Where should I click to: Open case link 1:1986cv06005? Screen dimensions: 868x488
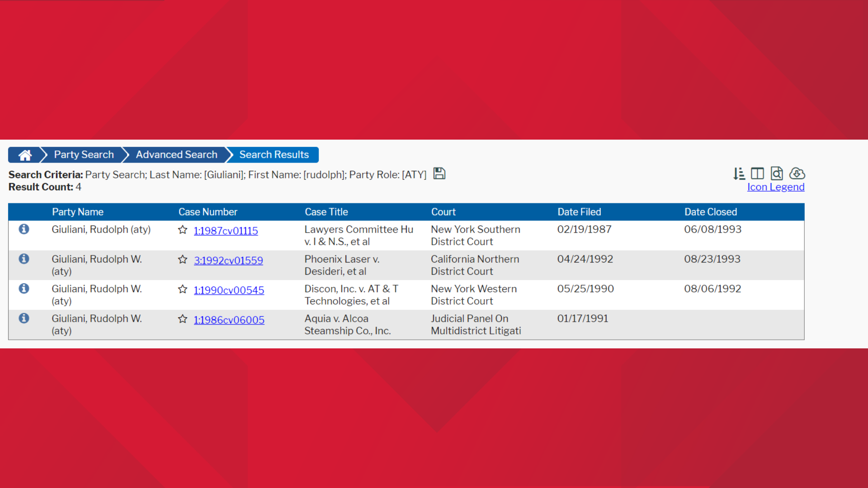click(x=229, y=320)
